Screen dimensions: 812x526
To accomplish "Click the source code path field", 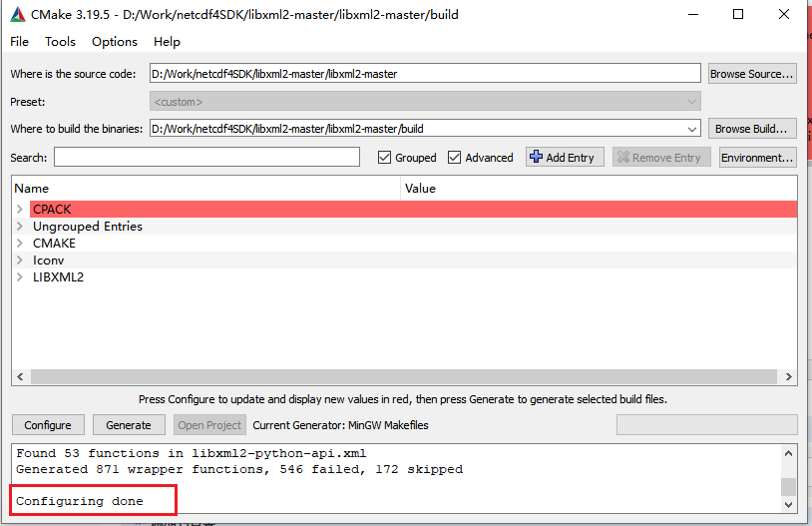I will point(425,73).
